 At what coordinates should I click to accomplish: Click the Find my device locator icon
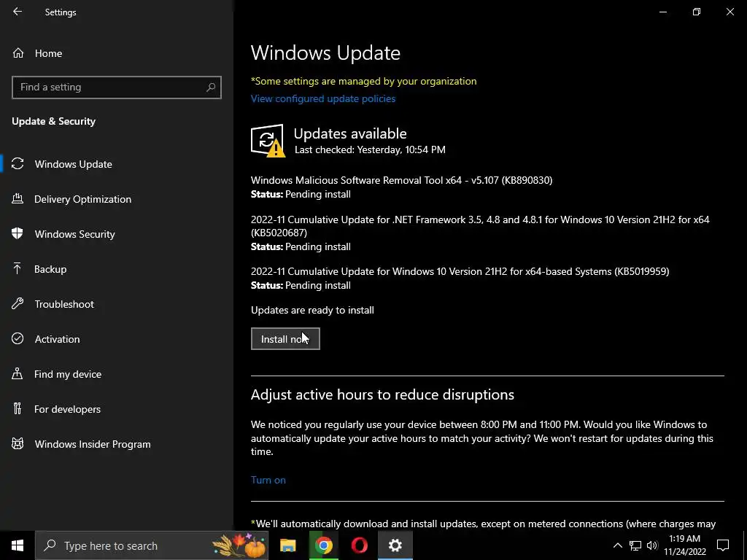coord(18,373)
